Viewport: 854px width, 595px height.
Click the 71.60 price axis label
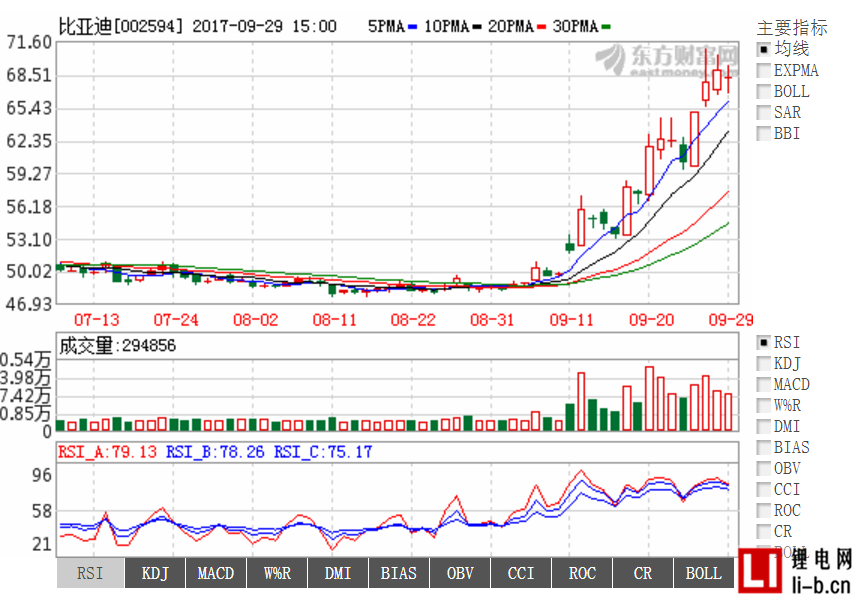(29, 42)
